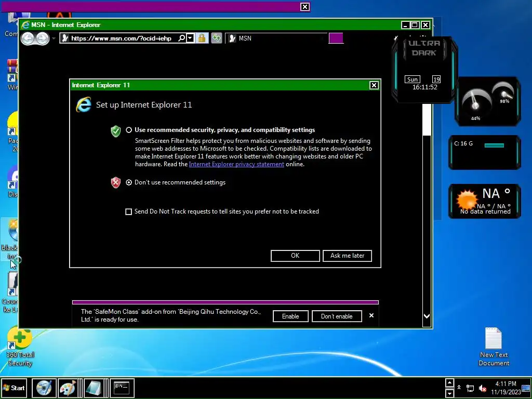Select Use recommended security settings radio

pyautogui.click(x=129, y=130)
